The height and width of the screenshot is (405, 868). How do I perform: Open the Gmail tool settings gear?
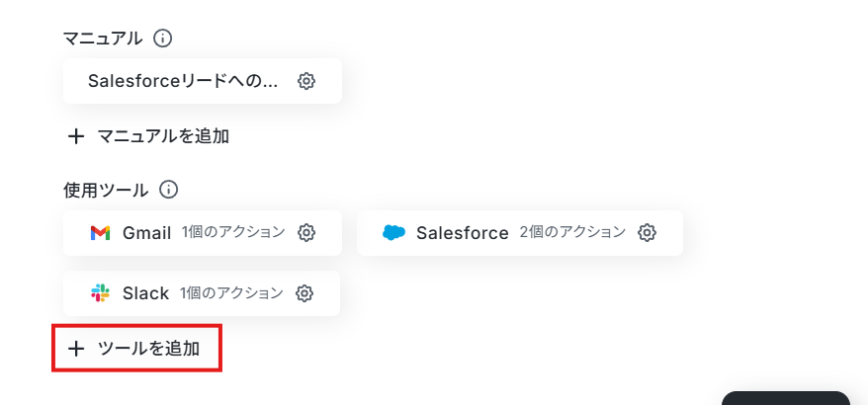click(x=306, y=233)
